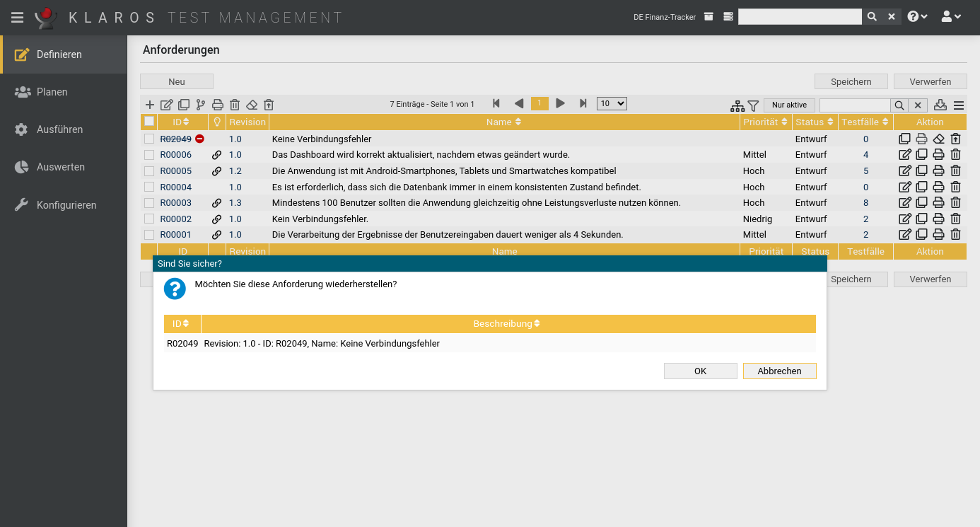Click the project archive icon in header
This screenshot has height=527, width=980.
coord(708,17)
